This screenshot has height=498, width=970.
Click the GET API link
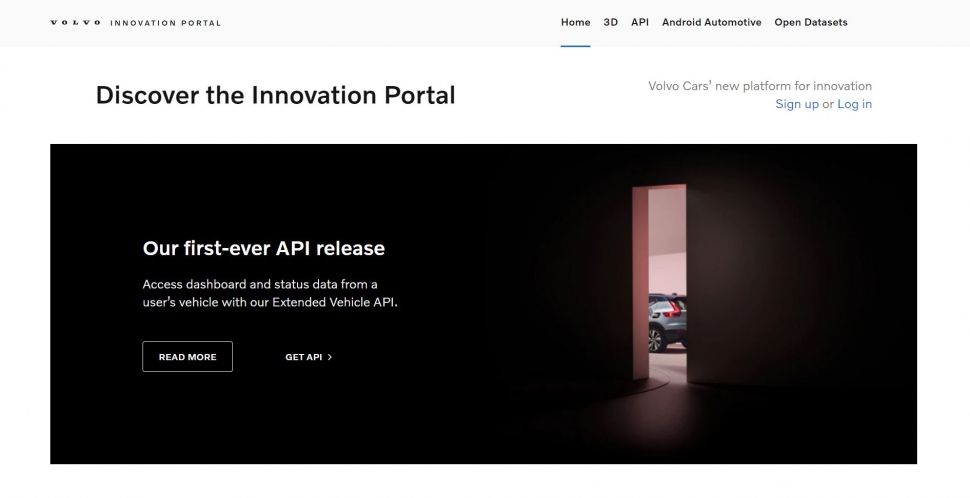tap(303, 357)
